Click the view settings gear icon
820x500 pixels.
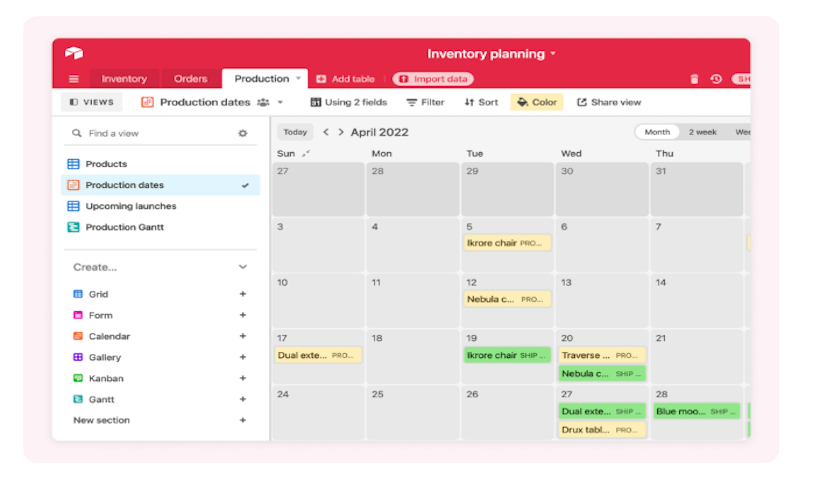242,133
